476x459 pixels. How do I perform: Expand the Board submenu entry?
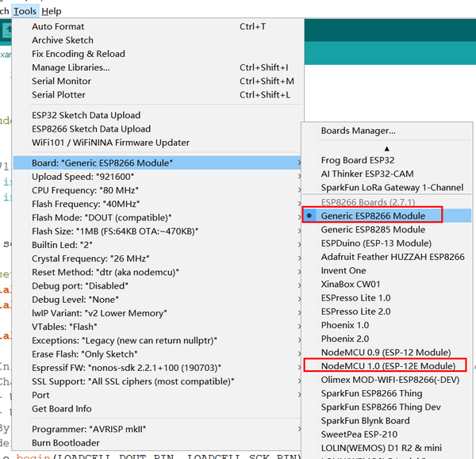point(158,163)
